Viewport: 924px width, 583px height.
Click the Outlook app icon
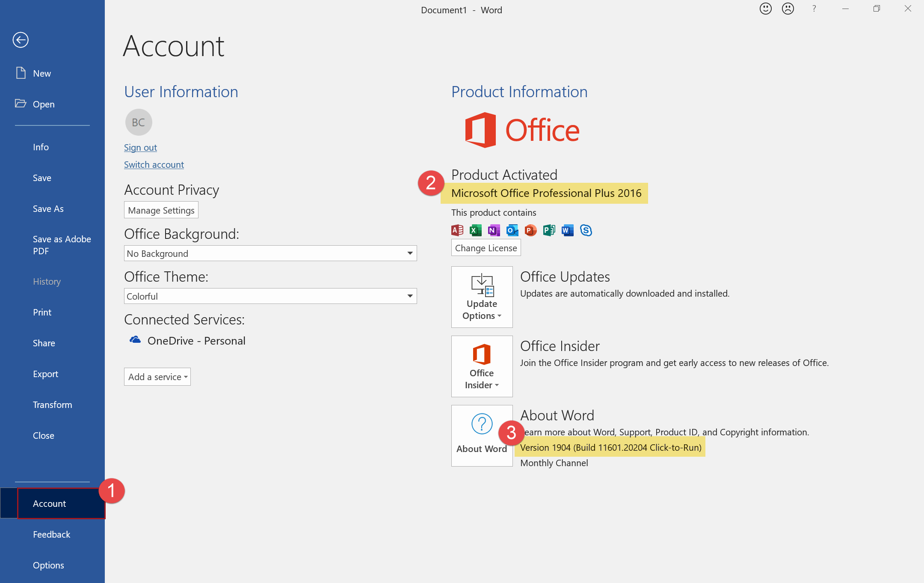(512, 230)
